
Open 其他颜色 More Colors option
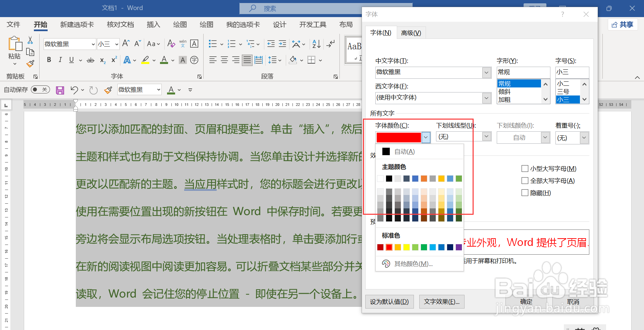(x=420, y=264)
